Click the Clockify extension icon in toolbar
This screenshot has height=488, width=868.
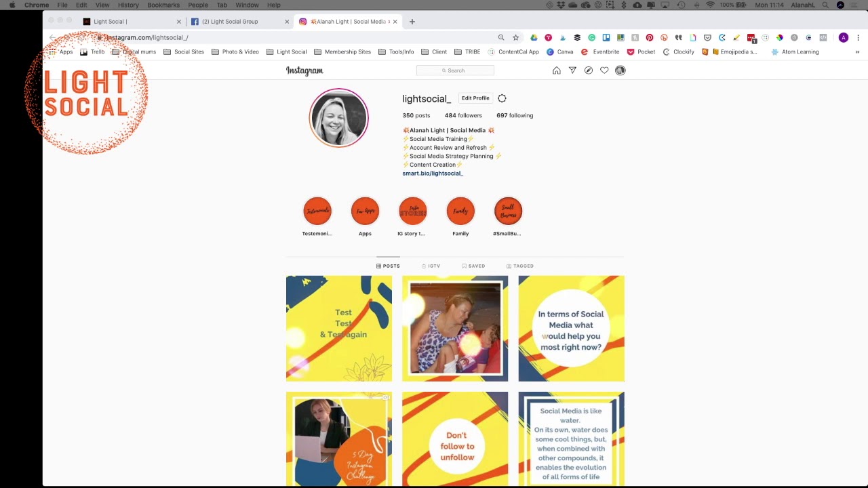click(x=722, y=38)
